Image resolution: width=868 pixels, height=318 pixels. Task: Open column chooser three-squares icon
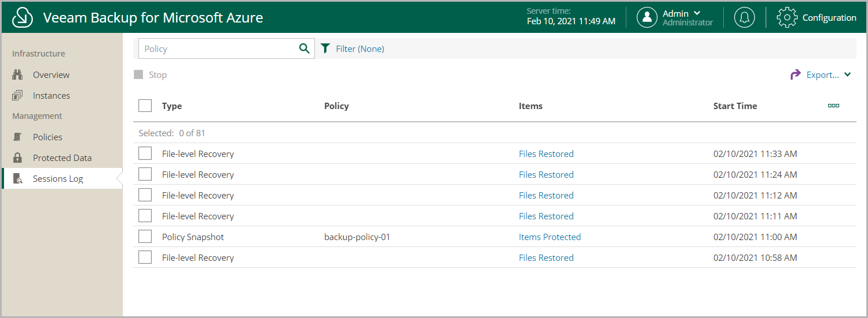coord(833,106)
